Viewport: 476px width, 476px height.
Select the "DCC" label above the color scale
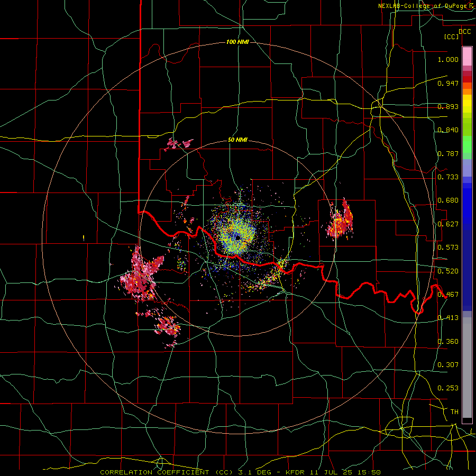[464, 32]
